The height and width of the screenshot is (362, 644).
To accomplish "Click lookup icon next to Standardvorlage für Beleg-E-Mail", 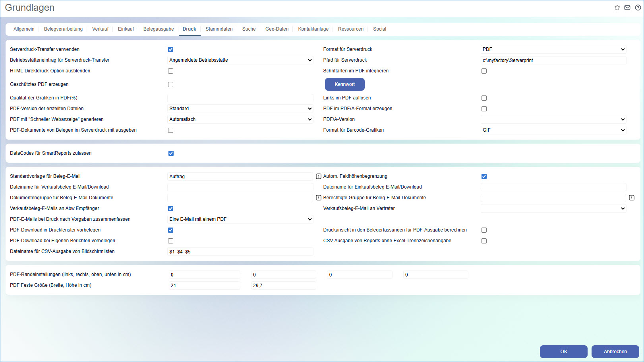I will point(318,176).
